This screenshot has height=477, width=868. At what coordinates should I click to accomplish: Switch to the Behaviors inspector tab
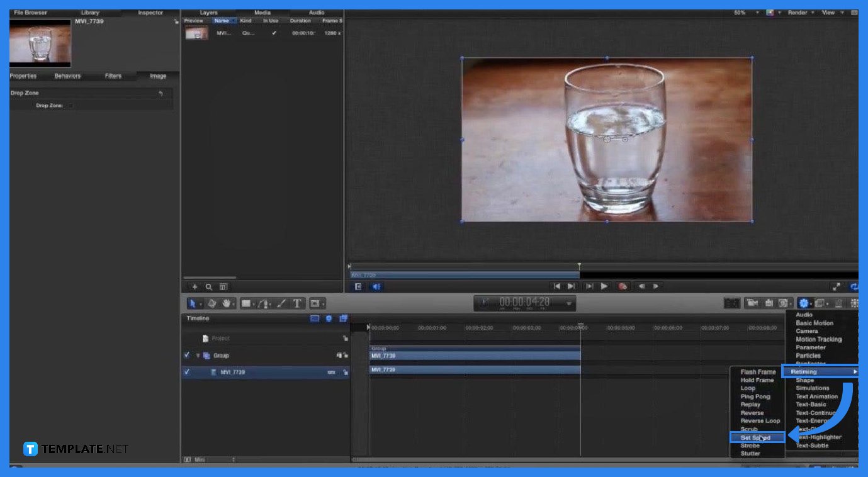[x=67, y=76]
